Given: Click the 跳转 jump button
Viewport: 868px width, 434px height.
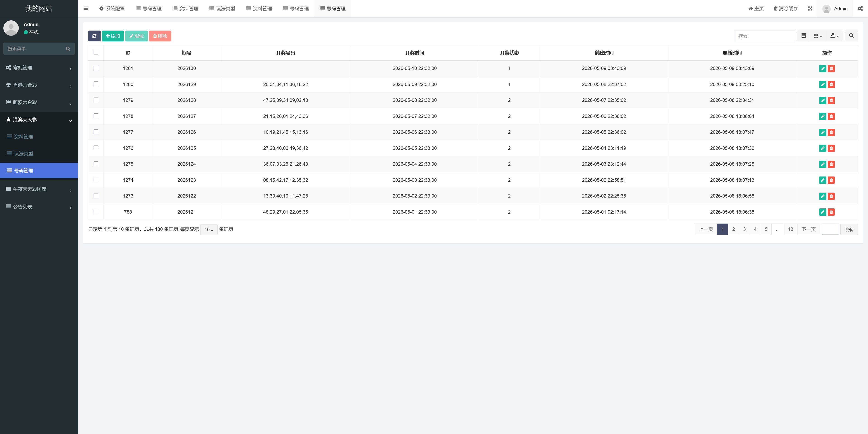Looking at the screenshot, I should (x=849, y=229).
